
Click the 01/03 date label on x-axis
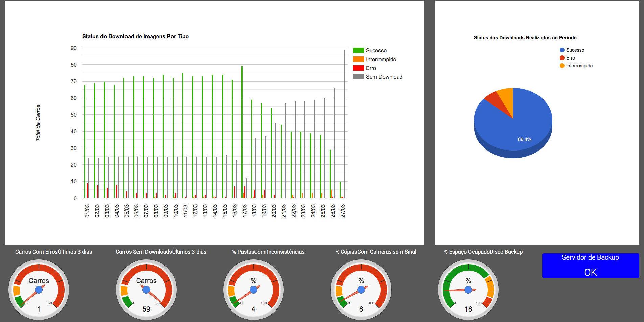87,211
